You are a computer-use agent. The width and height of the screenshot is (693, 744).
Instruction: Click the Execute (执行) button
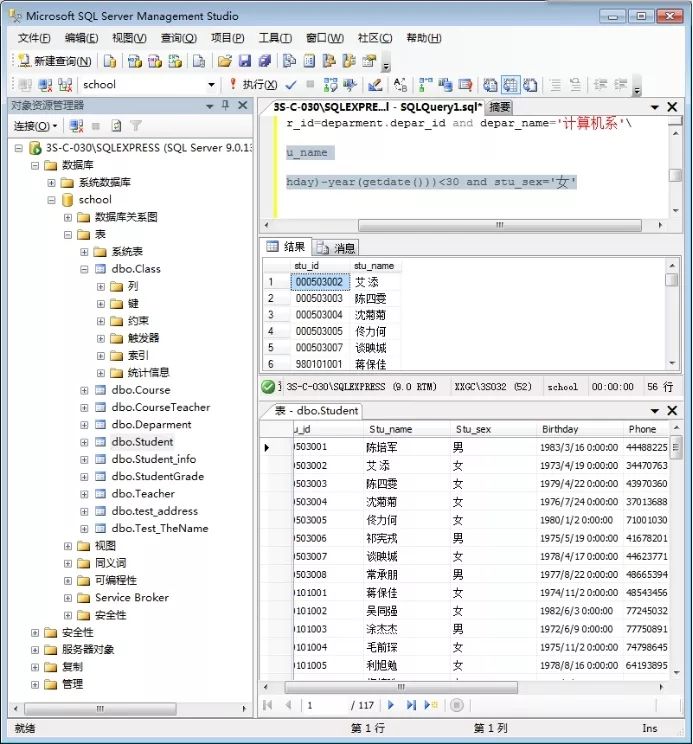coord(253,85)
